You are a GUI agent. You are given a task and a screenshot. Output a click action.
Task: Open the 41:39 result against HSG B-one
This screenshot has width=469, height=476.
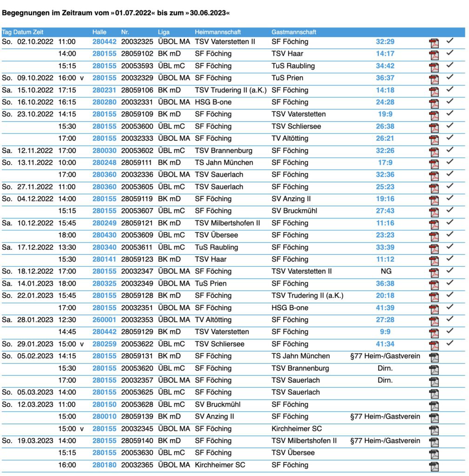(385, 308)
